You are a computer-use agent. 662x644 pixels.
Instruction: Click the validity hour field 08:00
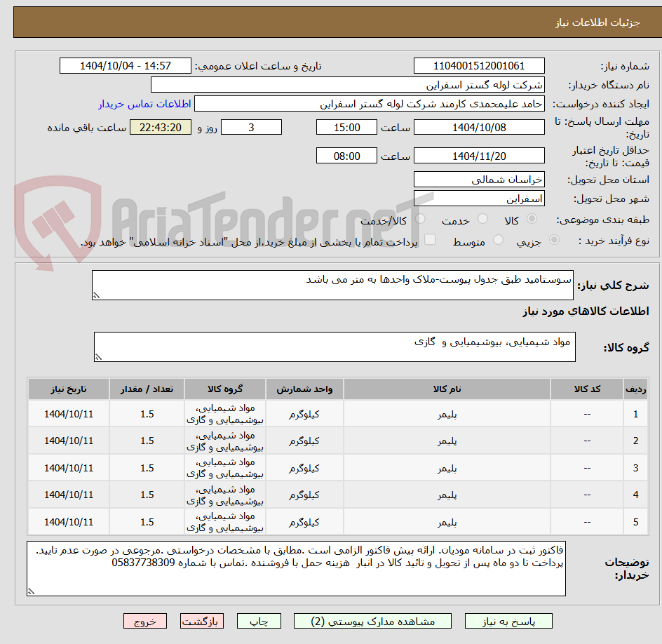(346, 156)
